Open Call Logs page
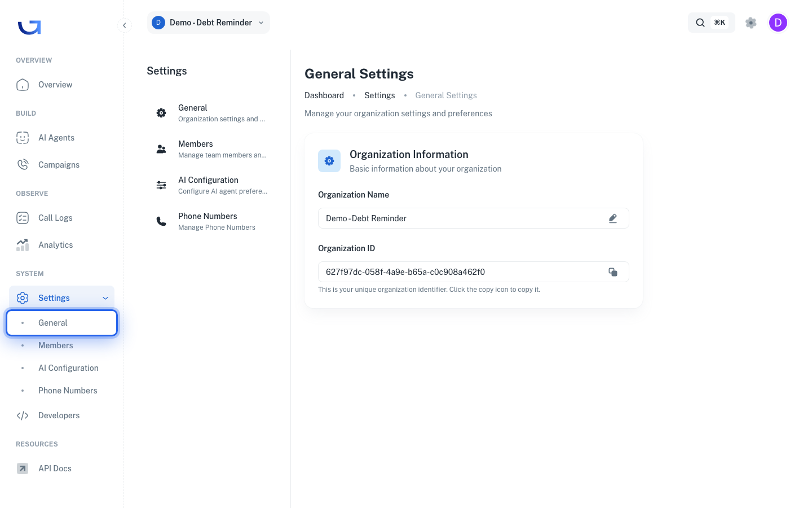 pos(61,218)
